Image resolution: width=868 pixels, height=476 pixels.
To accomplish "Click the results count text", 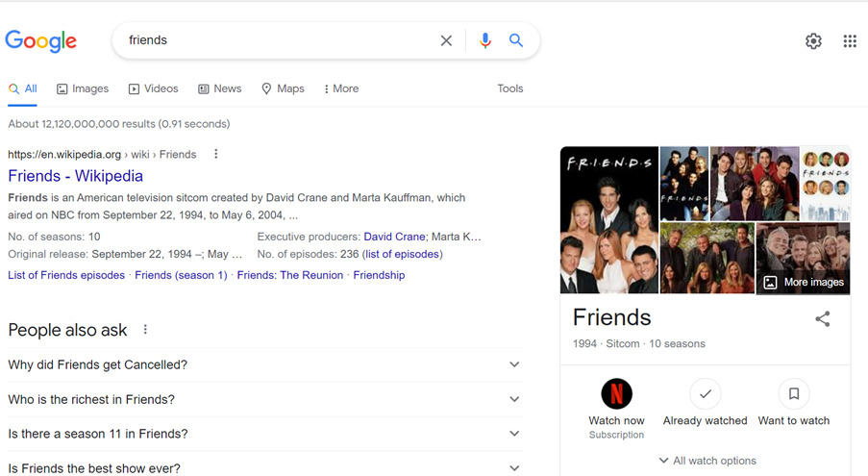I will [x=119, y=124].
